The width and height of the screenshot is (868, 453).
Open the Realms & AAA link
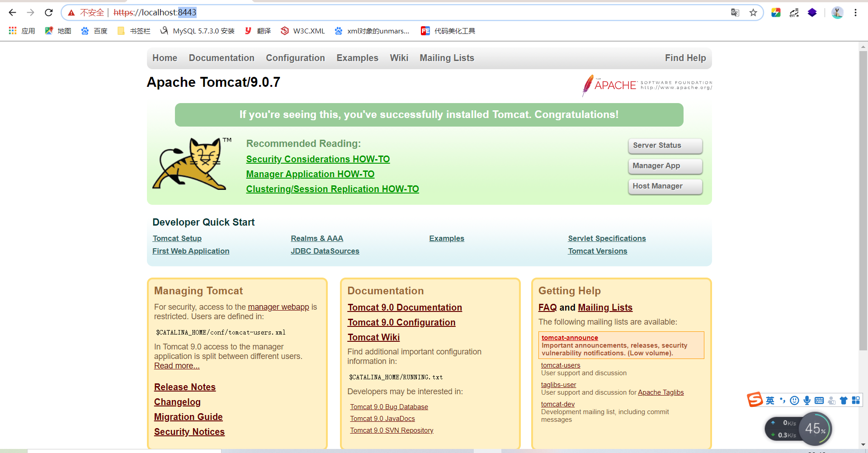point(317,238)
